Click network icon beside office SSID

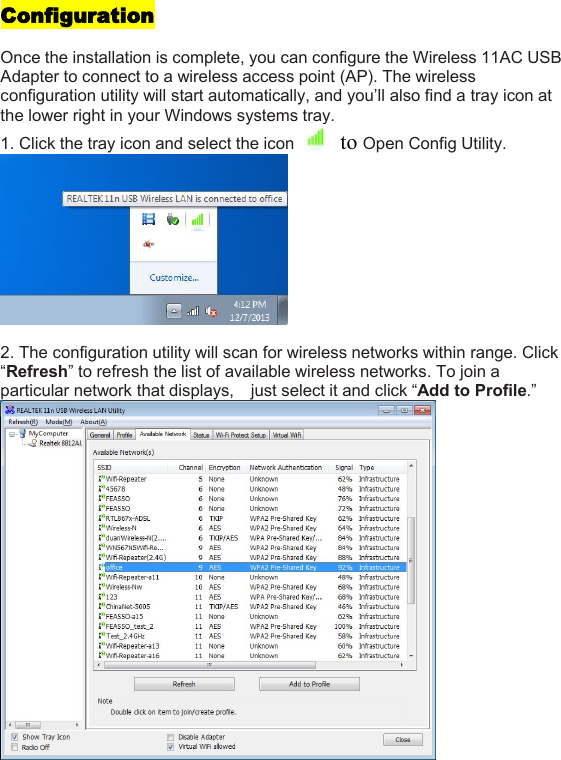click(101, 567)
